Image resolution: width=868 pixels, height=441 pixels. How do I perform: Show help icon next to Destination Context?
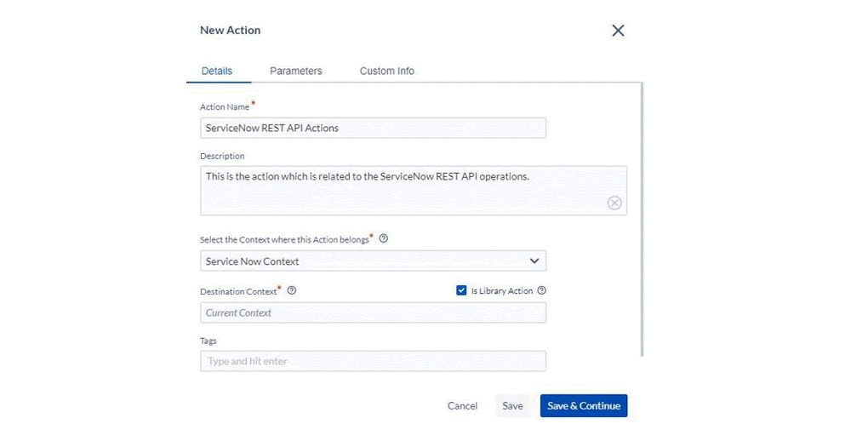(292, 290)
